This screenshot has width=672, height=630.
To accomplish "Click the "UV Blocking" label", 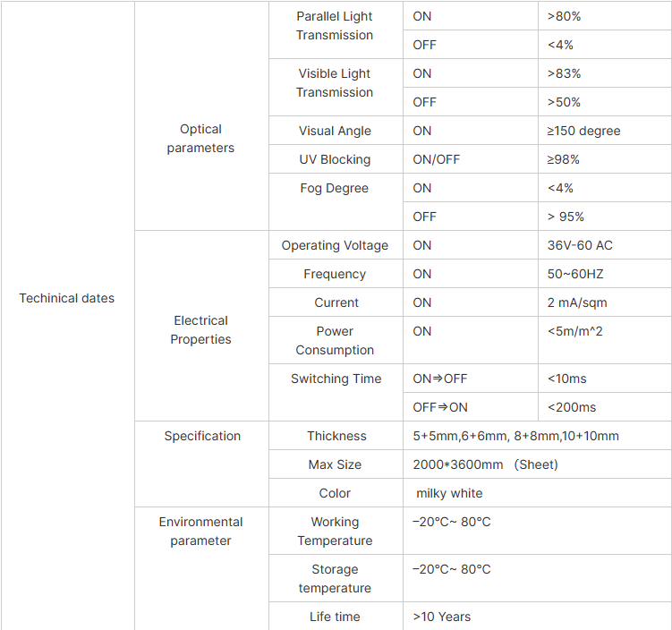I will pos(335,159).
